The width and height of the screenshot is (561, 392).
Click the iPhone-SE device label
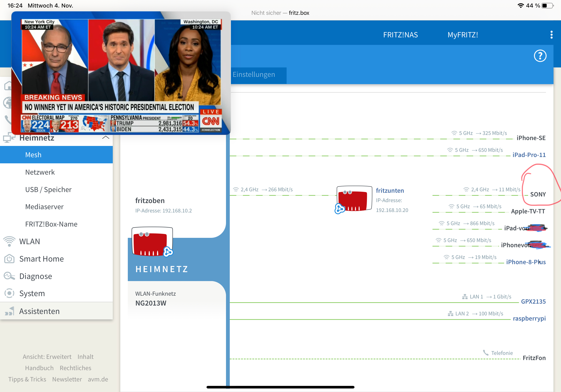point(531,138)
